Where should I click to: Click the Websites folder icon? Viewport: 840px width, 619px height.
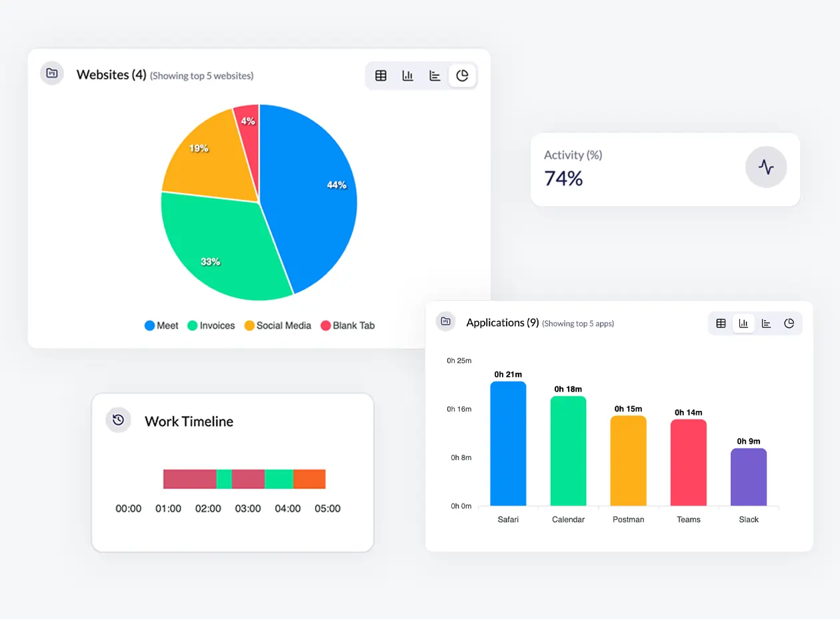point(51,73)
